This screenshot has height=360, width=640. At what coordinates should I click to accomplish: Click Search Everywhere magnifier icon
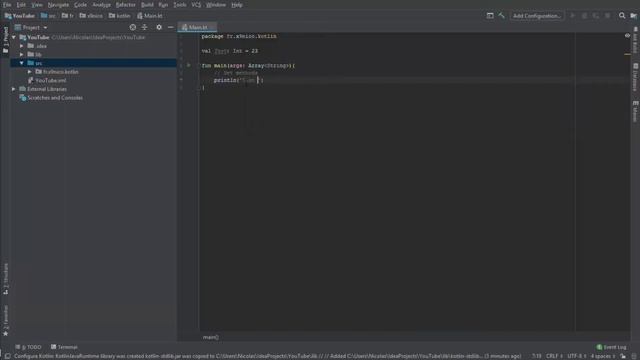coord(622,16)
